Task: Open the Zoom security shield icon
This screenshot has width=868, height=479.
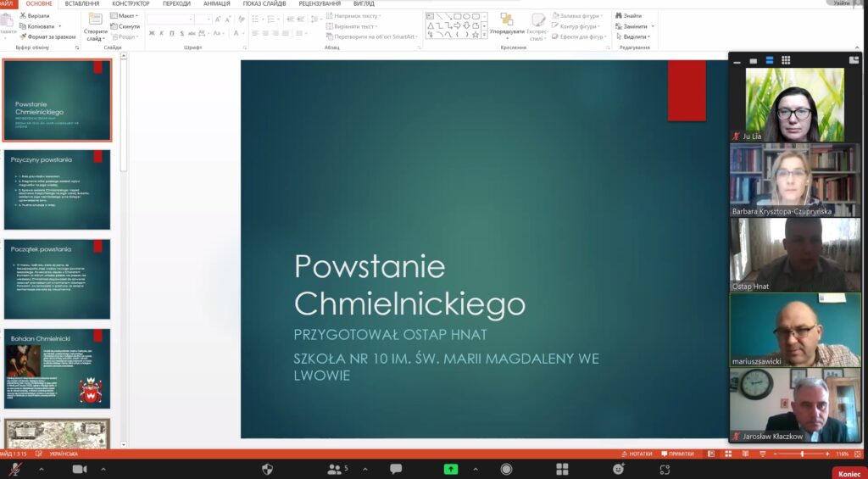Action: pos(268,469)
